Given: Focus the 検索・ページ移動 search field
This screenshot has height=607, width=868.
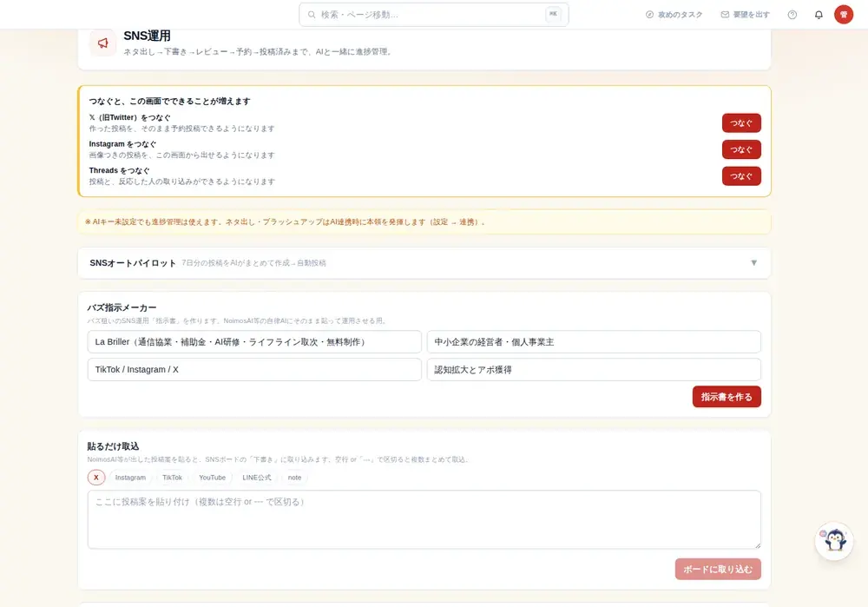Looking at the screenshot, I should coord(433,15).
